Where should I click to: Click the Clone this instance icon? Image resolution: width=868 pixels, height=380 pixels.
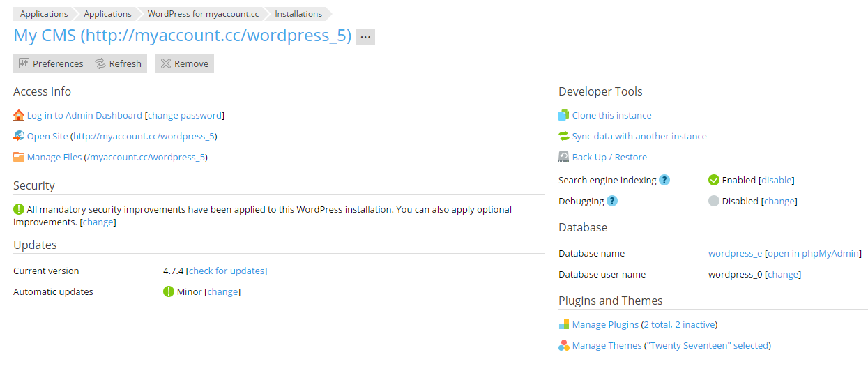pos(564,115)
